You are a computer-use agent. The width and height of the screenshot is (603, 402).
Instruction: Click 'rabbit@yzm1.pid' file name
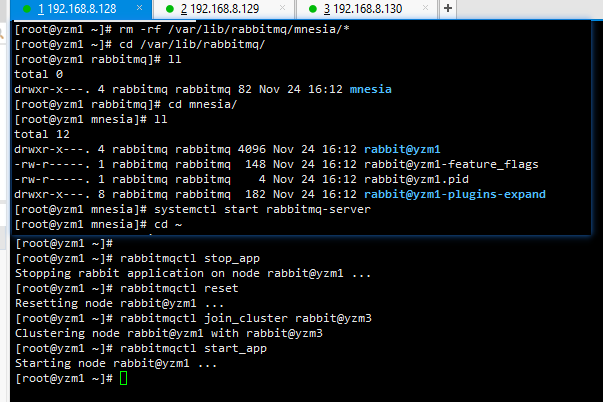(x=416, y=179)
